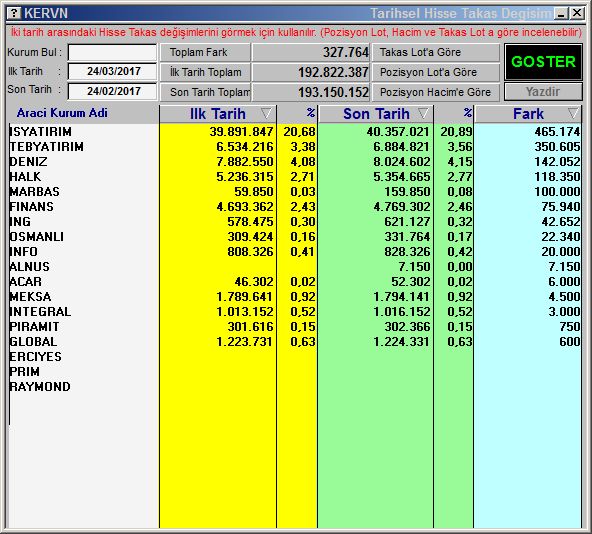Select the MARBAS row

click(x=294, y=192)
